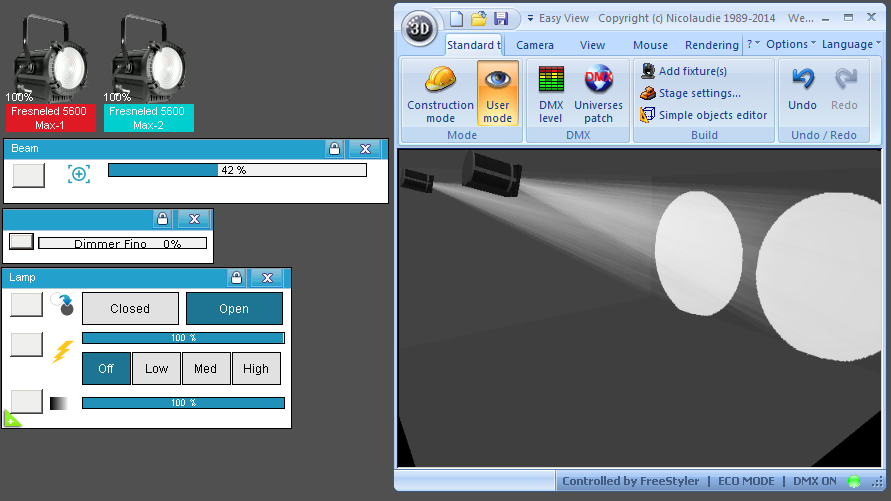Adjust the Dimmer Fino 0% slider
This screenshot has width=891, height=501.
(122, 243)
